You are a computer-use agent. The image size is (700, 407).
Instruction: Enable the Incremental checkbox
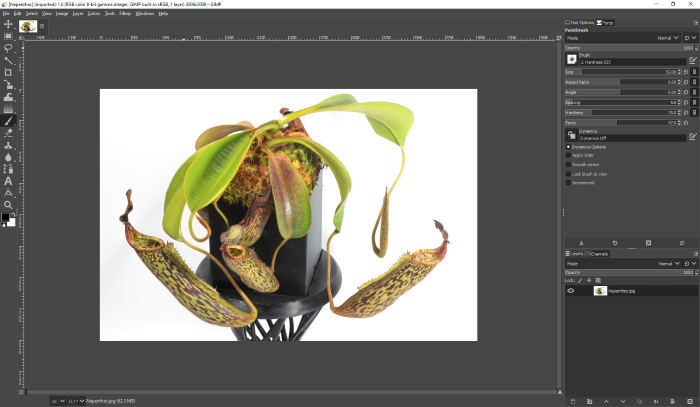tap(569, 182)
